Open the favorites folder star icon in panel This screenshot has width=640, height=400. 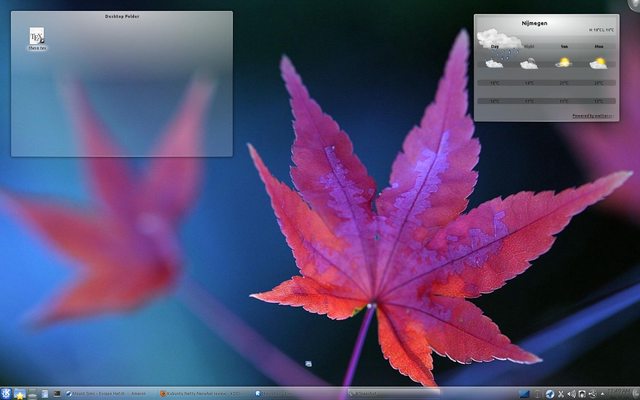(x=20, y=394)
